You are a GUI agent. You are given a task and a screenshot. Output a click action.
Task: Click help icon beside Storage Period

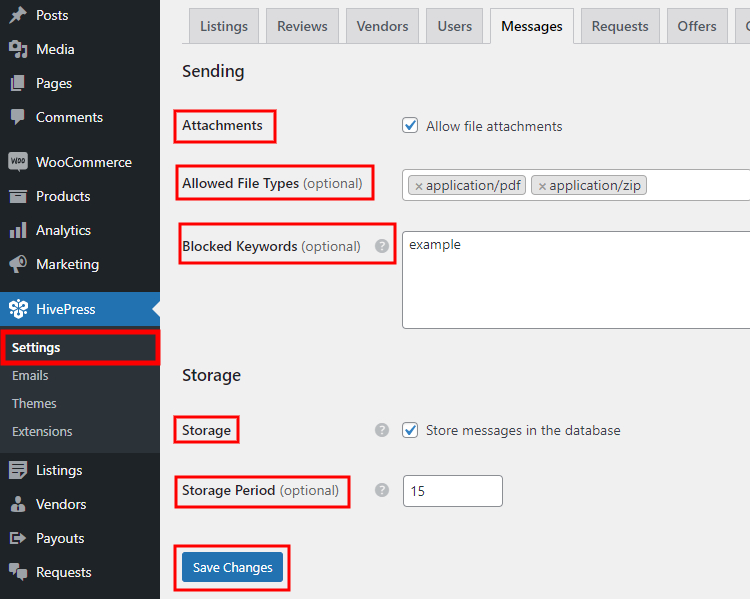pos(382,490)
